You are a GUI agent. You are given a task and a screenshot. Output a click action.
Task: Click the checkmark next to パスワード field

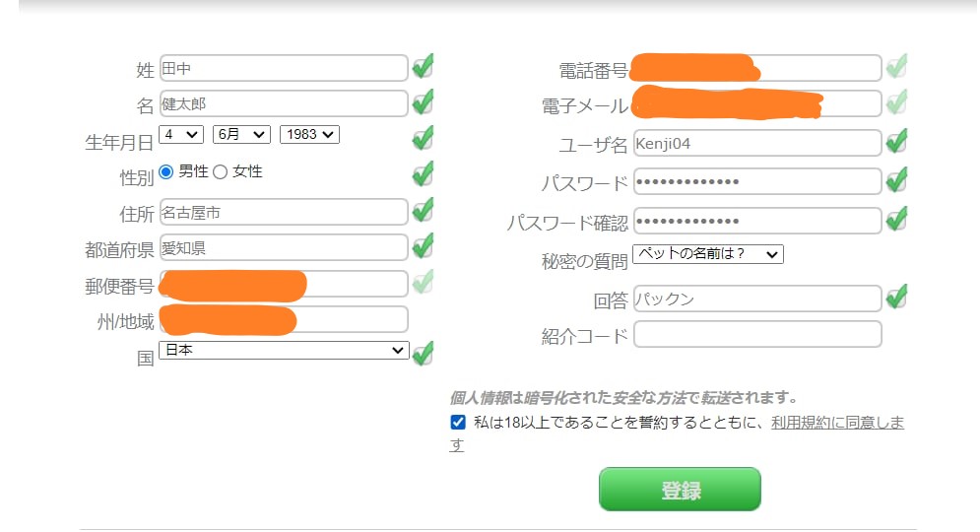897,180
